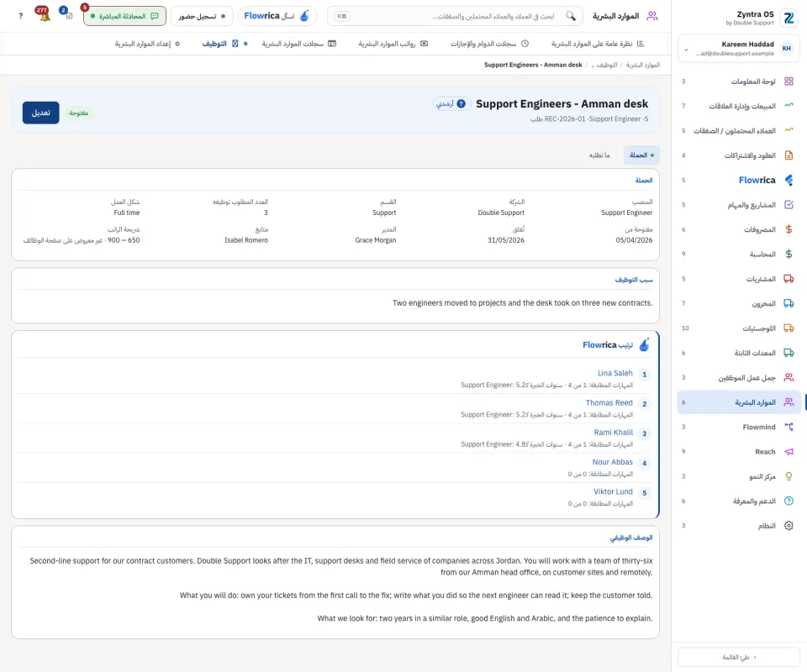Open Flowmind in the sidebar

[739, 427]
